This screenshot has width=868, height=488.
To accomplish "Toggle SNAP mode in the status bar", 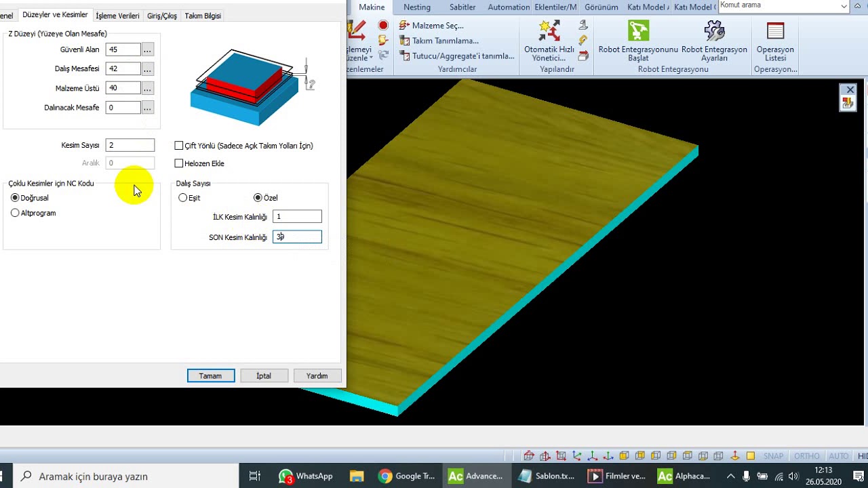I will (773, 456).
